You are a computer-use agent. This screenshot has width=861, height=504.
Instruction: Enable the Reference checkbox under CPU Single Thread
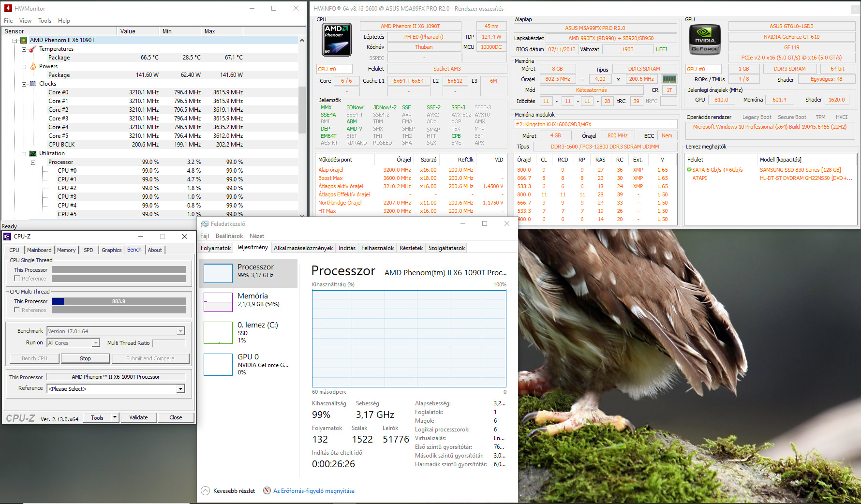pos(17,279)
